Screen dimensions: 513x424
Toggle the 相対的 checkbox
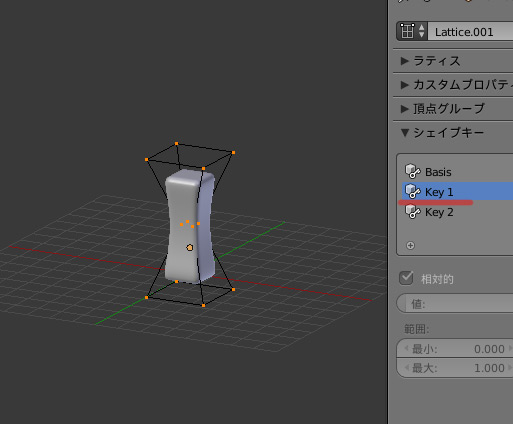406,278
